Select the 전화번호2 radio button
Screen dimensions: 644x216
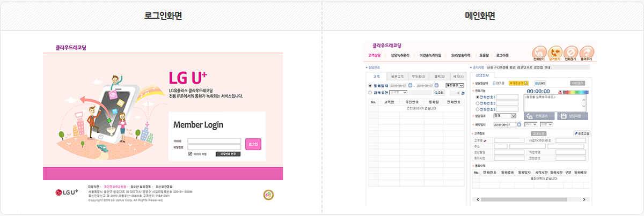pos(478,103)
